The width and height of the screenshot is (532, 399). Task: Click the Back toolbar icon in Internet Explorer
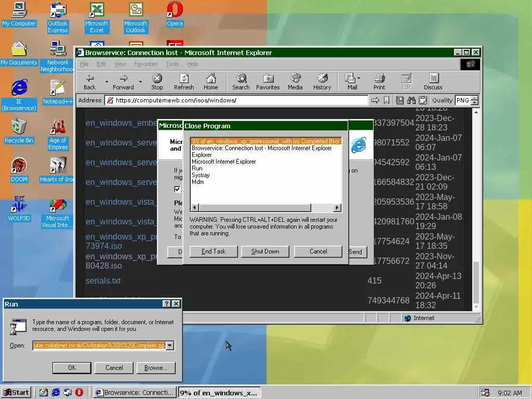pos(89,82)
